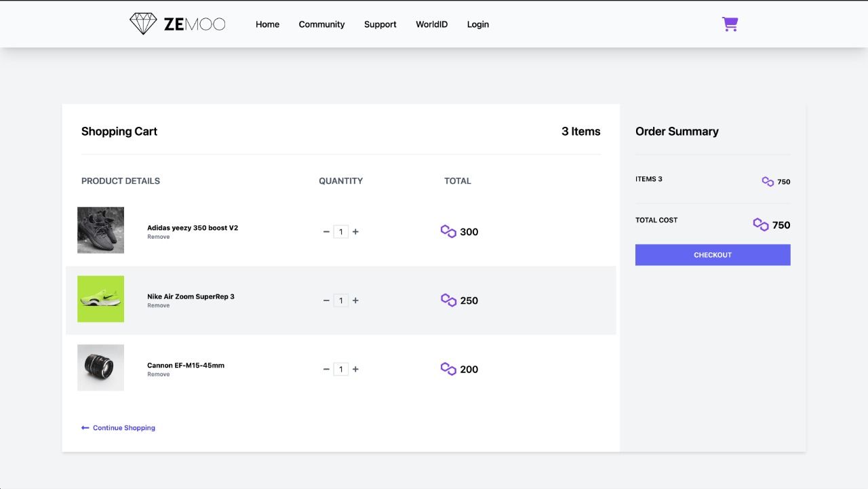Click the Shopping Cart heading
This screenshot has height=489, width=868.
coord(119,132)
